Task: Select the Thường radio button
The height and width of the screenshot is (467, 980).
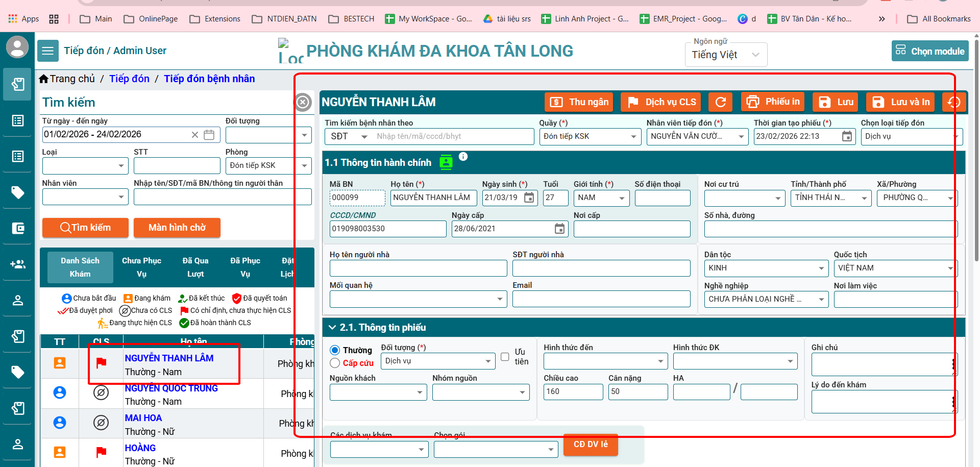Action: 335,350
